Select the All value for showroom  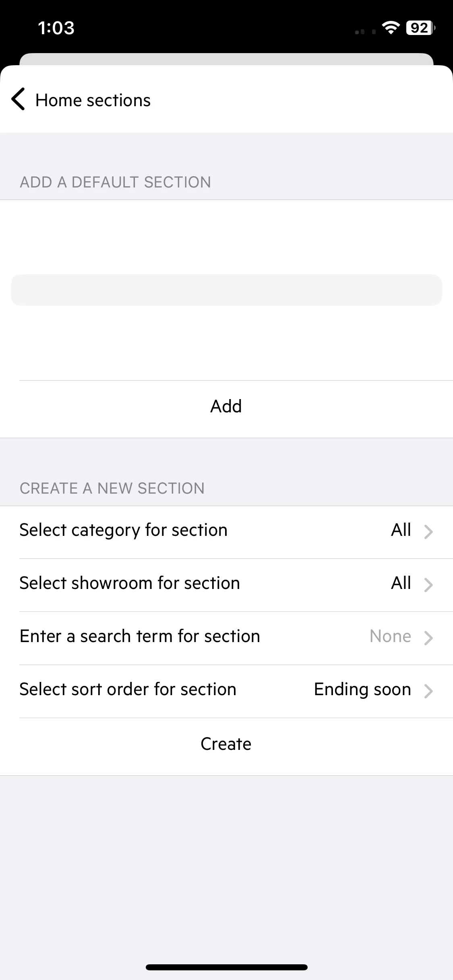tap(401, 583)
